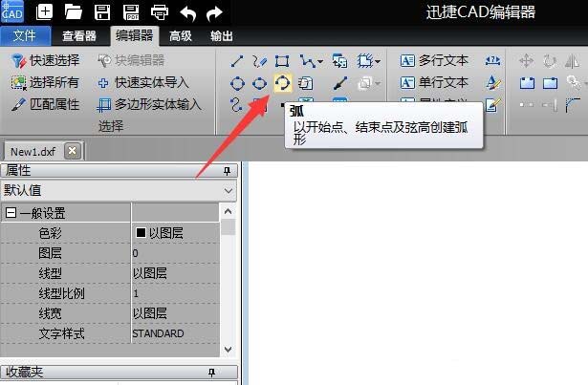Click the insert block icon

[x=339, y=61]
